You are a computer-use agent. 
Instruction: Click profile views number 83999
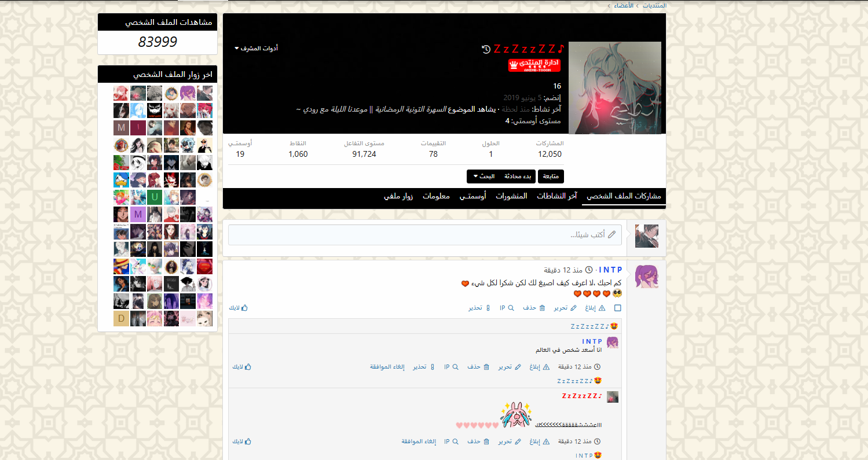point(158,42)
